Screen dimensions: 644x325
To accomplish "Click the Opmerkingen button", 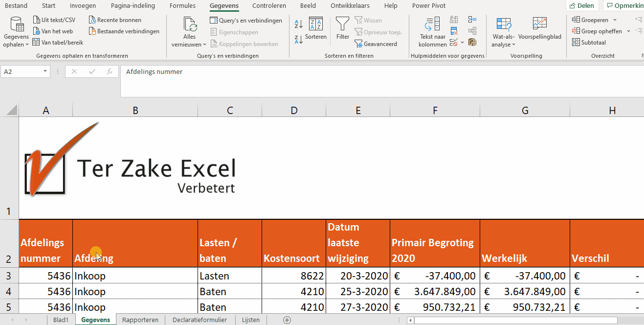I will tap(624, 6).
